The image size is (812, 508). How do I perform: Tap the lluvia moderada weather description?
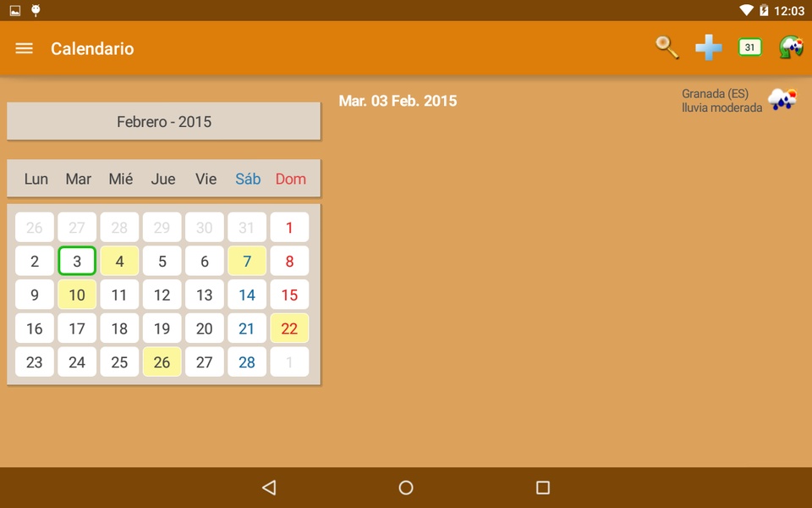tap(721, 108)
